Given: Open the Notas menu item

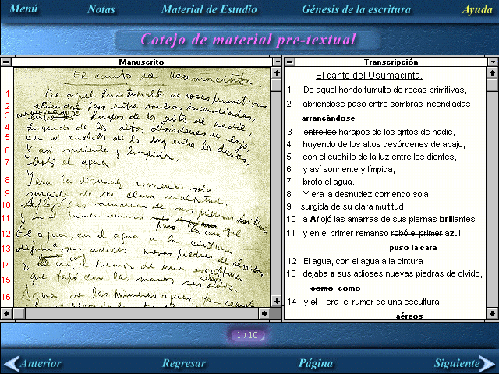Looking at the screenshot, I should click(101, 9).
